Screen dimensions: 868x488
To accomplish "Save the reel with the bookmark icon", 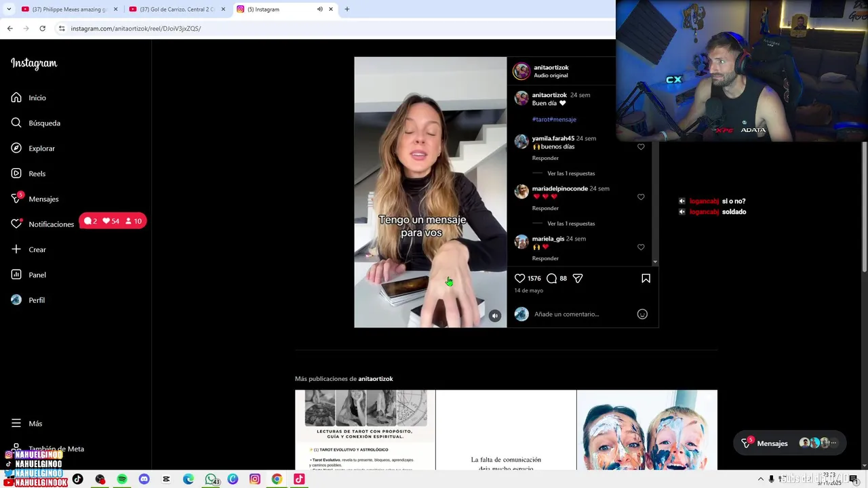I will point(646,279).
